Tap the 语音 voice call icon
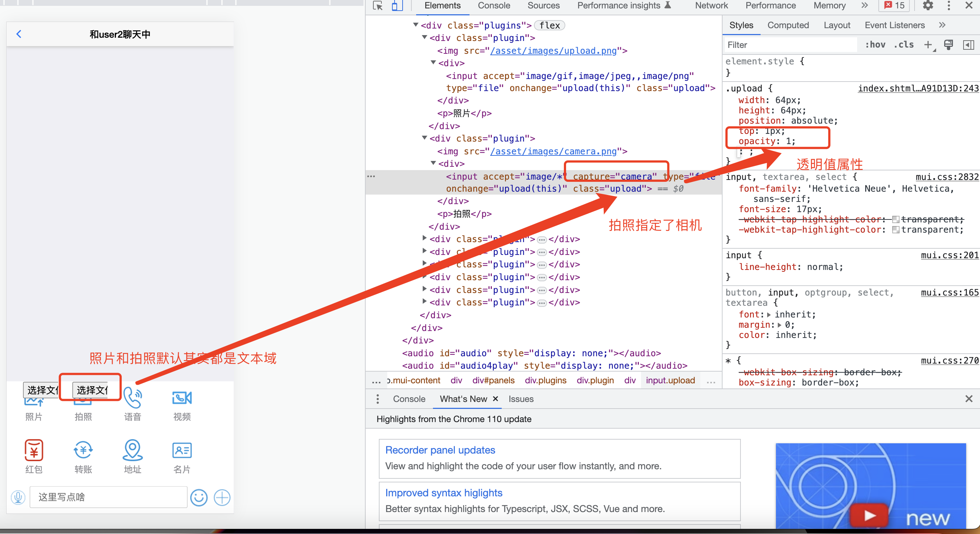This screenshot has width=980, height=534. (x=132, y=398)
